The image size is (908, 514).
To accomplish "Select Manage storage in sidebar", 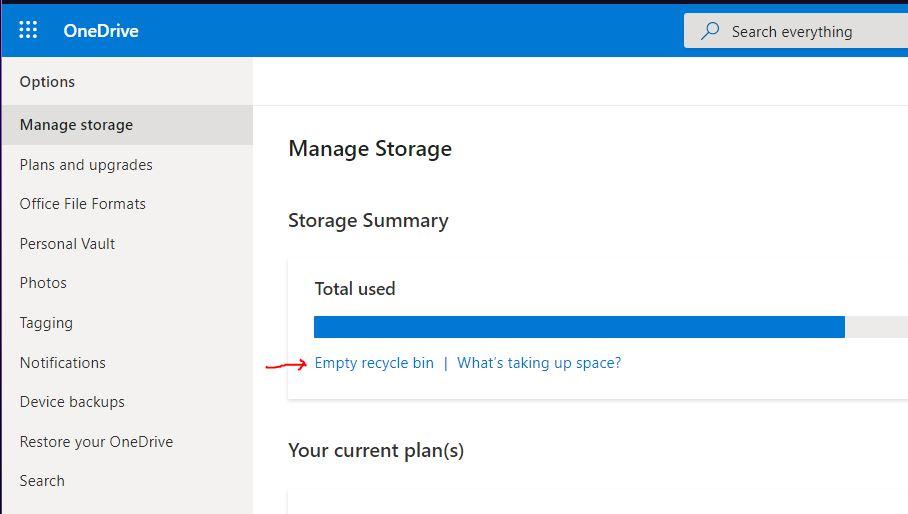I will 76,125.
